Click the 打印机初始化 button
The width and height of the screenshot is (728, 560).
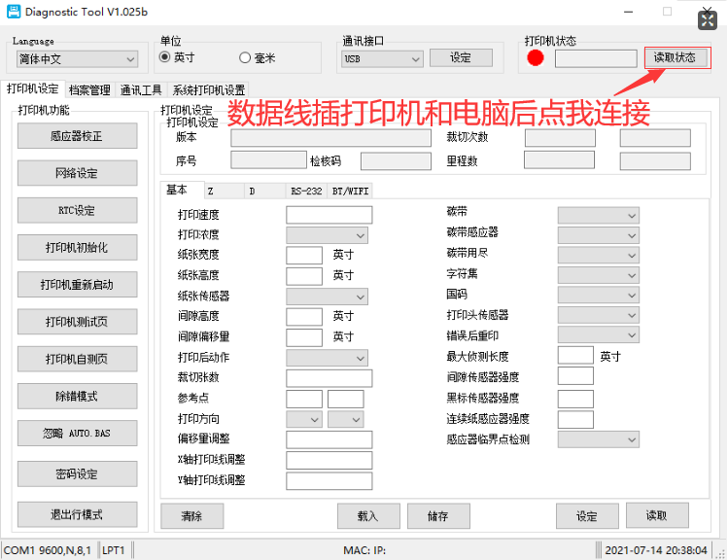77,248
